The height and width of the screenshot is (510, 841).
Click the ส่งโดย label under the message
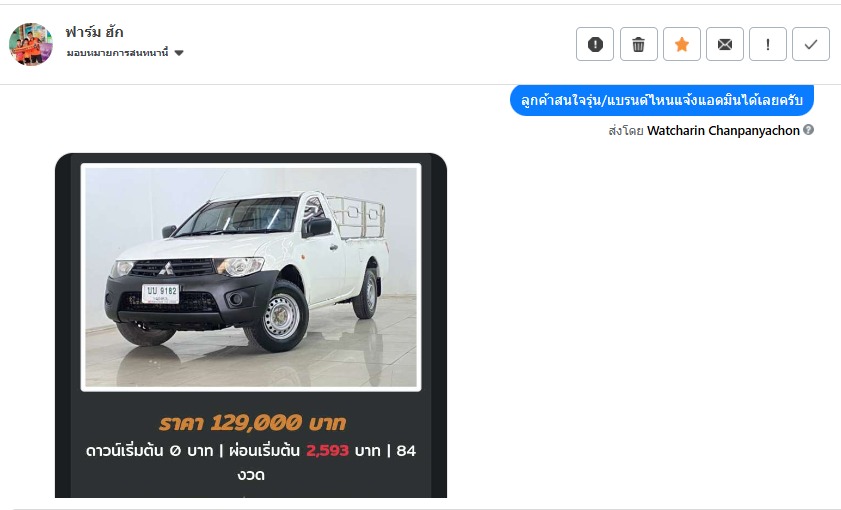point(625,130)
